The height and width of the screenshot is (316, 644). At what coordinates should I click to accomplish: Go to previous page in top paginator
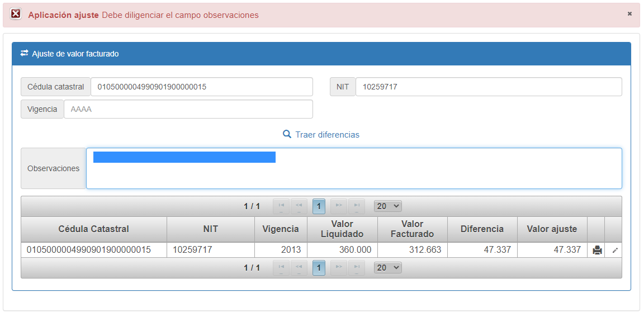(x=299, y=206)
